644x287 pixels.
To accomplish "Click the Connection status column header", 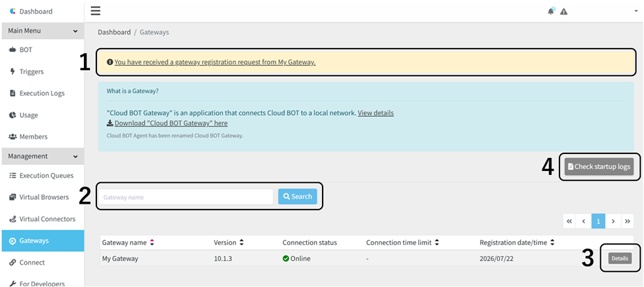I will [310, 242].
